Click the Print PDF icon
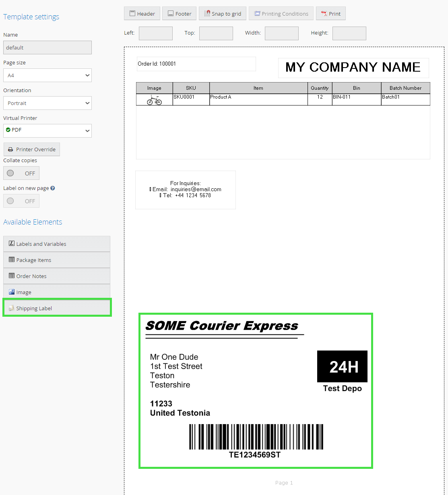 point(324,14)
